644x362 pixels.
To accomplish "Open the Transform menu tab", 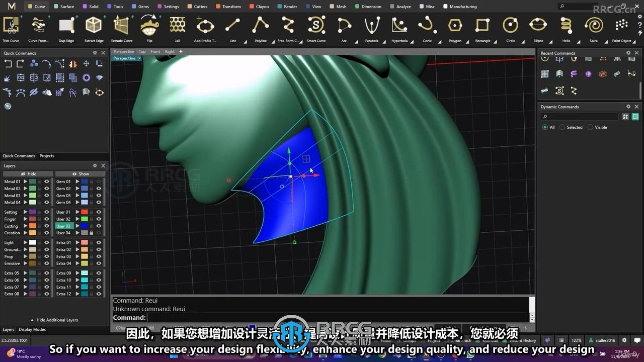I will (228, 7).
